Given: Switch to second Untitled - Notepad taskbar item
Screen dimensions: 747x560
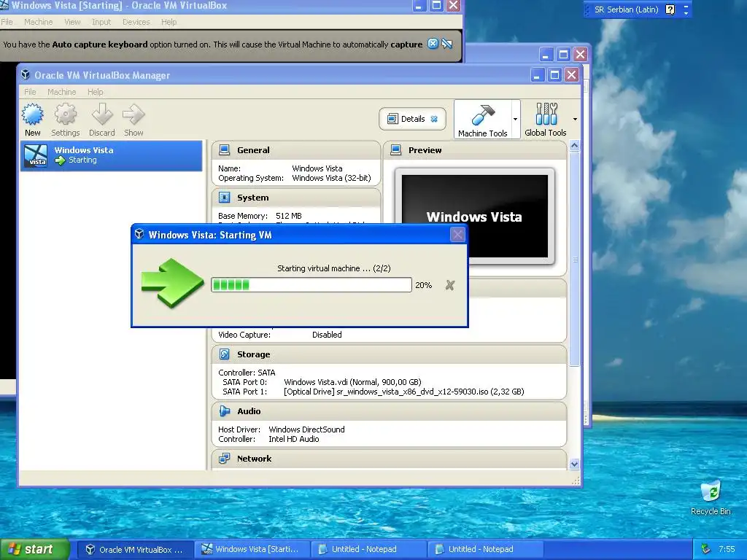Looking at the screenshot, I should pos(485,550).
